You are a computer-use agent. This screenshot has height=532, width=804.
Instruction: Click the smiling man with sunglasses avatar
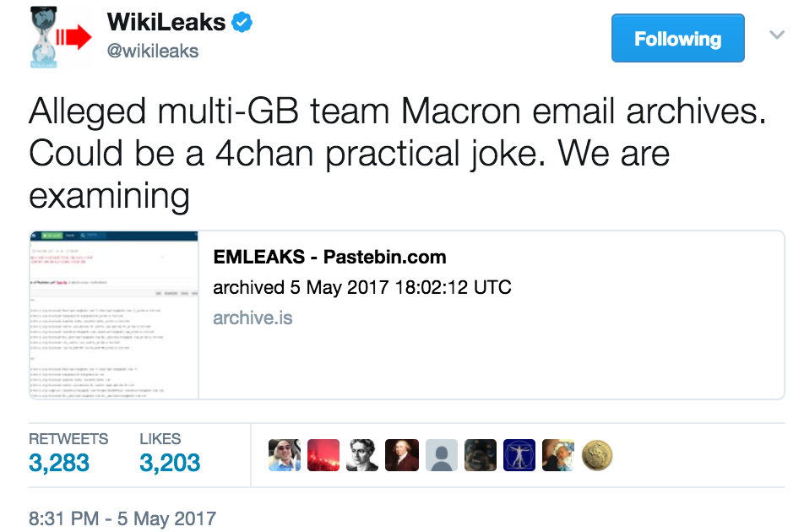285,455
